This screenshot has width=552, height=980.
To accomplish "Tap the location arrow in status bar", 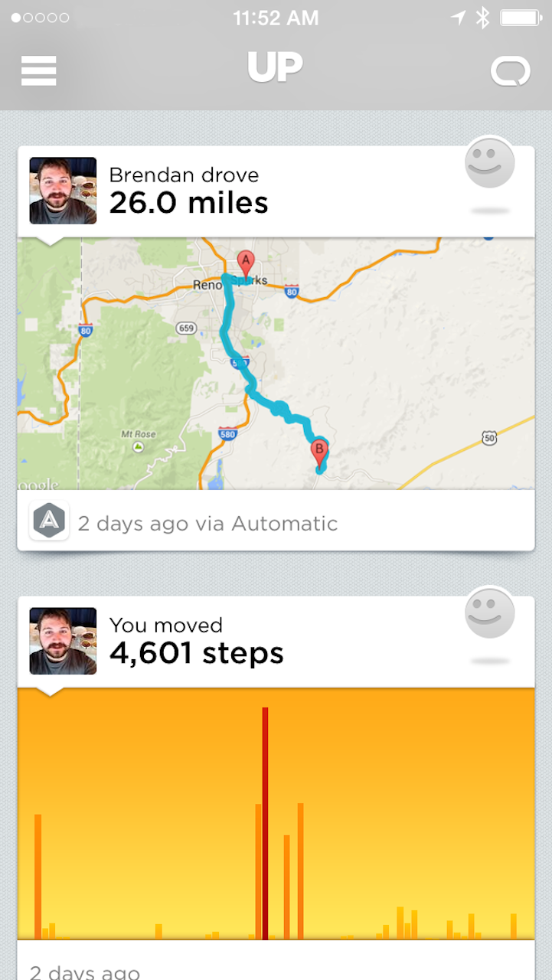I will click(458, 18).
